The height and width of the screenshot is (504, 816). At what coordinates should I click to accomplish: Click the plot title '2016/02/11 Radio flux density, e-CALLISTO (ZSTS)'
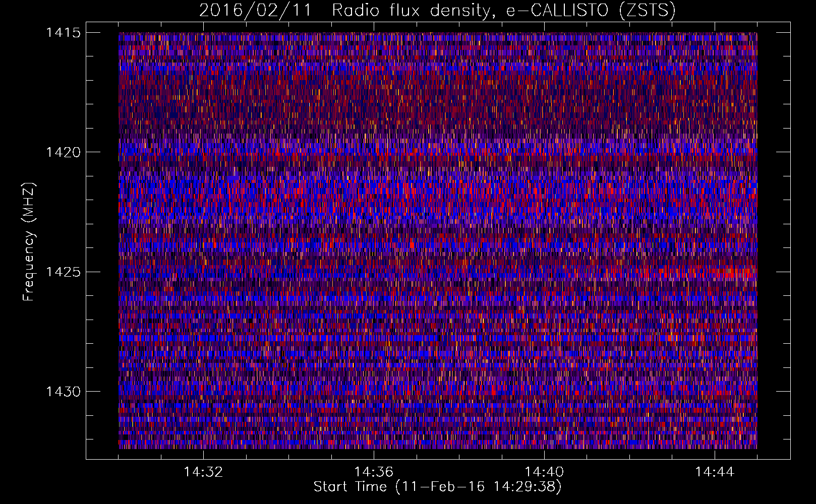tap(437, 10)
